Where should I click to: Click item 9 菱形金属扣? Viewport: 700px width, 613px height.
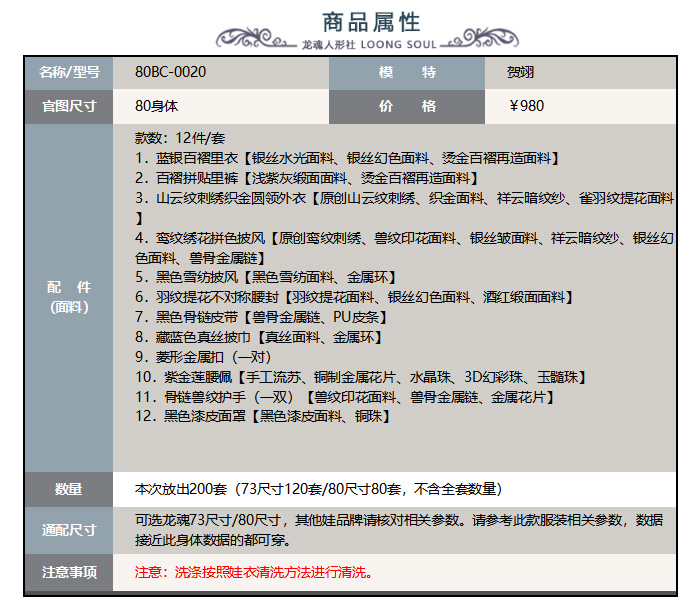click(203, 357)
